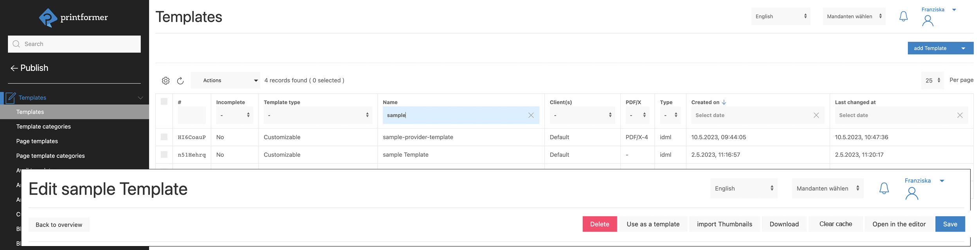Viewport: 980px width, 250px height.
Task: Toggle the select-all checkbox in table header
Action: (x=164, y=101)
